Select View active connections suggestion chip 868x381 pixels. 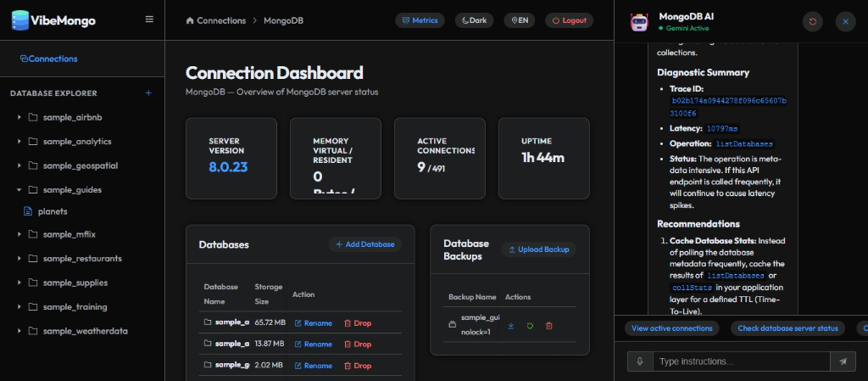[671, 328]
